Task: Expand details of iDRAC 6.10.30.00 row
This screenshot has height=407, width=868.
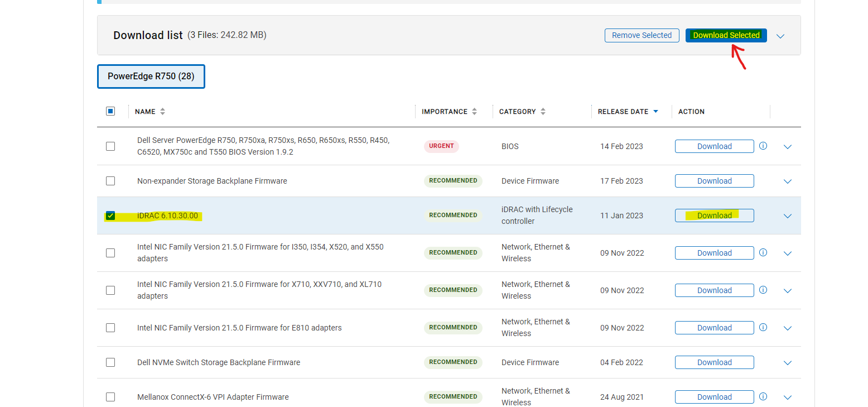Action: coord(788,216)
